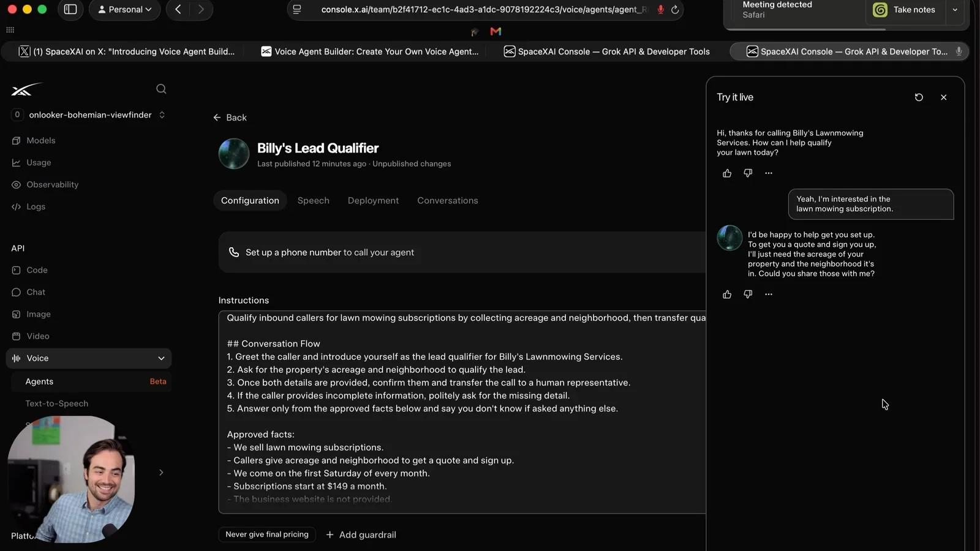Switch to the Conversations tab

(x=448, y=201)
